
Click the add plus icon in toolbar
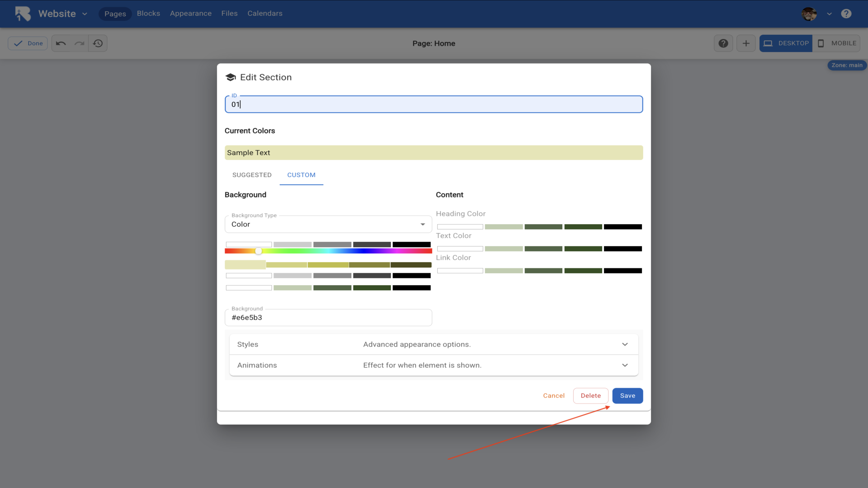[x=746, y=43]
